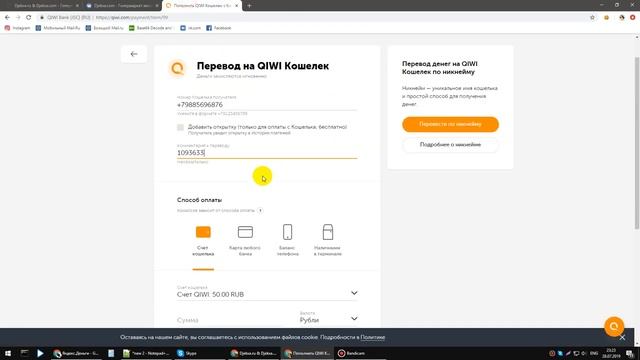
Task: Click browser forward navigation arrow
Action: (x=18, y=18)
